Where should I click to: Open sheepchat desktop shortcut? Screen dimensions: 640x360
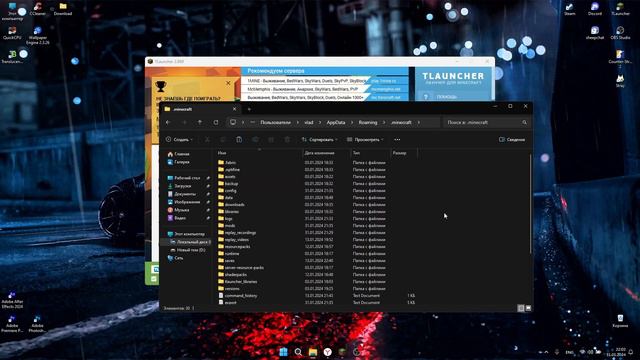pyautogui.click(x=595, y=33)
